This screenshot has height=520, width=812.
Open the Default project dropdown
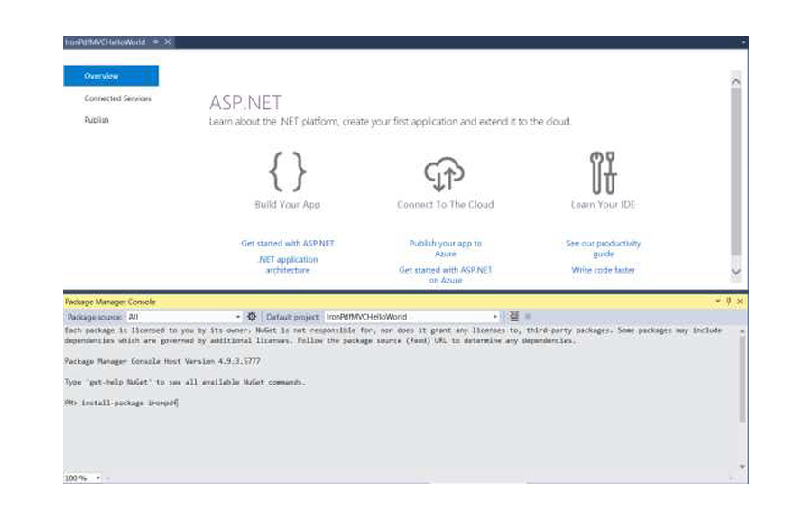coord(412,317)
